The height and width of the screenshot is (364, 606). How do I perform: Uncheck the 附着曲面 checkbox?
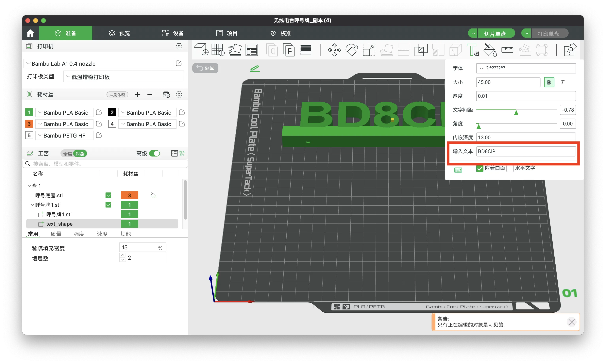[479, 168]
